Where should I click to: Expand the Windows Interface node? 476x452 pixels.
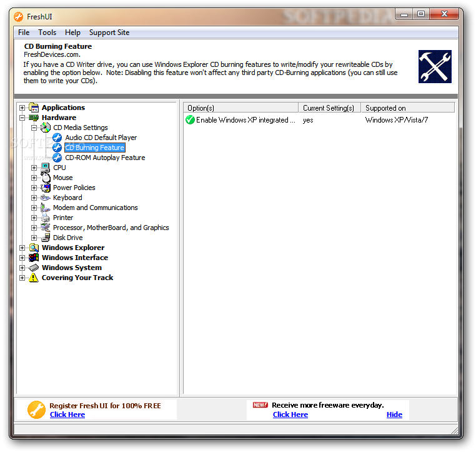click(x=22, y=258)
